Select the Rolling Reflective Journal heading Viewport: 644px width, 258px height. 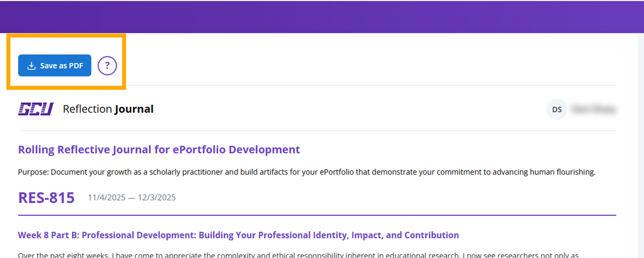[x=159, y=150]
